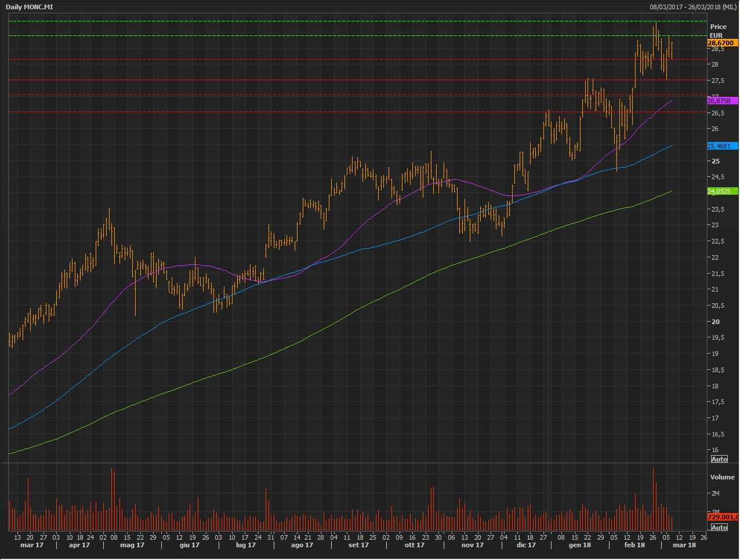Open the 08/03/2017 - 26/03/2018 date range
The height and width of the screenshot is (560, 740).
693,7
